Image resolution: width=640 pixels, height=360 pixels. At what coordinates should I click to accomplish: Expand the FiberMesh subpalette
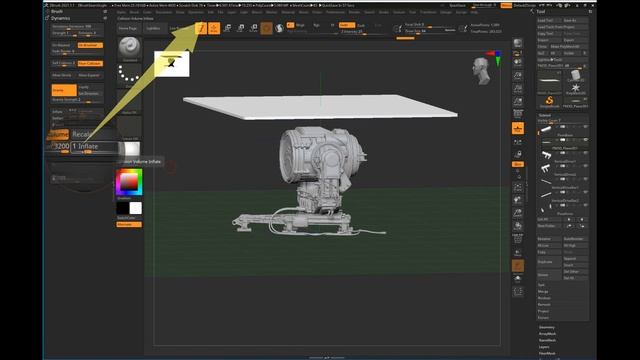[x=547, y=353]
